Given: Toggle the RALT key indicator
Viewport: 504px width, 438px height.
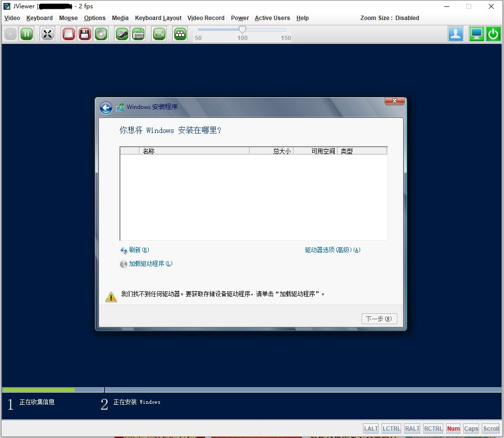Looking at the screenshot, I should [x=412, y=428].
